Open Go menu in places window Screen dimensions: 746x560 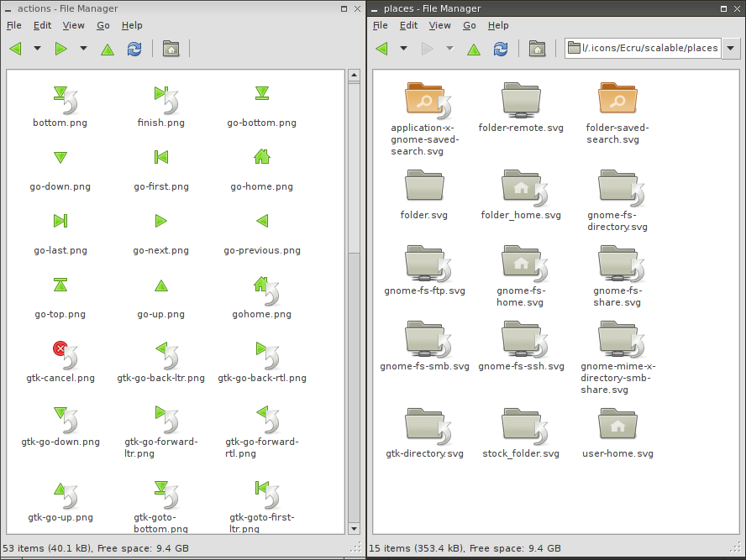point(469,26)
